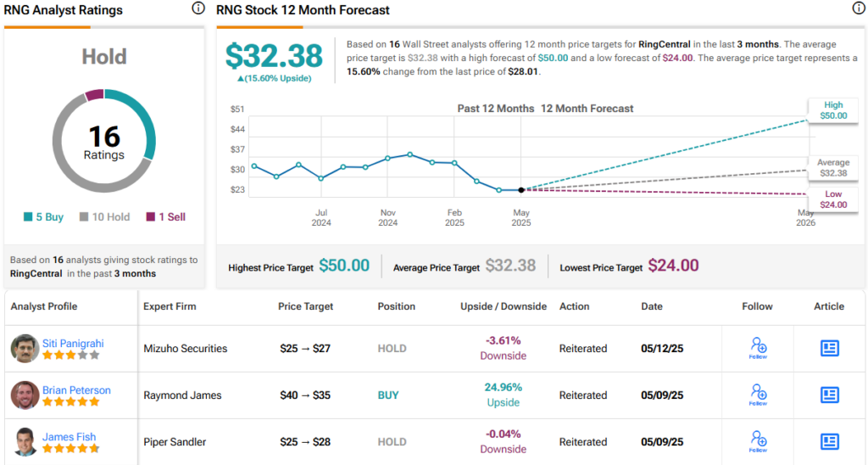This screenshot has width=868, height=465.
Task: Click the large $32.38 average price
Action: 274,56
